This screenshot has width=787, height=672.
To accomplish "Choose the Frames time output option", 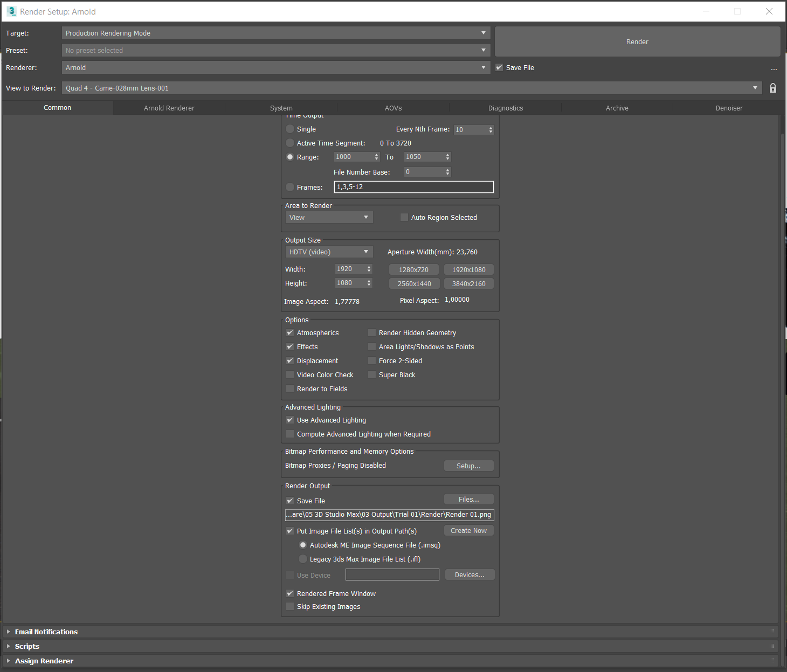I will [x=290, y=187].
